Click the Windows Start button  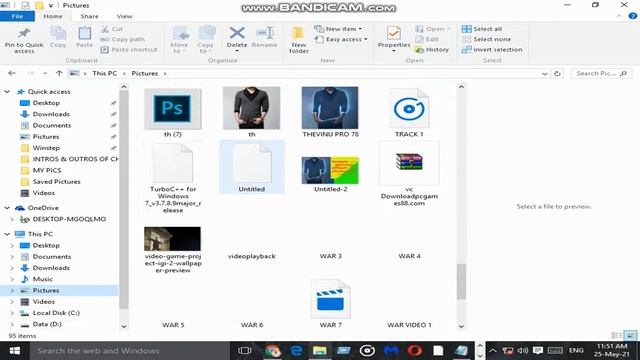click(15, 351)
